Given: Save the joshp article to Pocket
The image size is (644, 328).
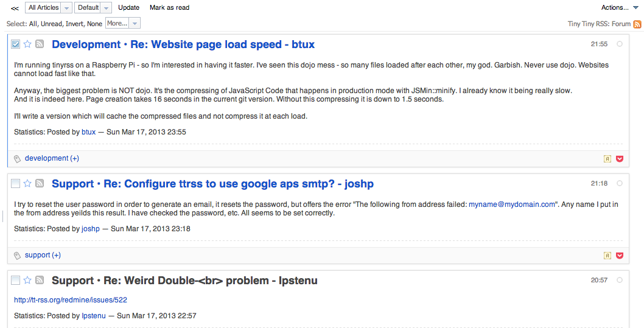Looking at the screenshot, I should [x=620, y=256].
